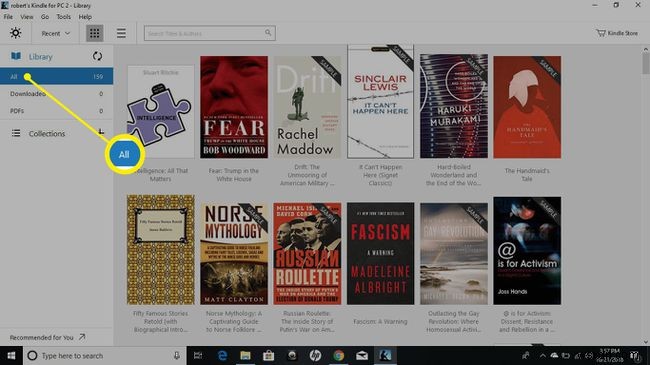The height and width of the screenshot is (365, 650).
Task: Open the Go menu
Action: (x=45, y=17)
